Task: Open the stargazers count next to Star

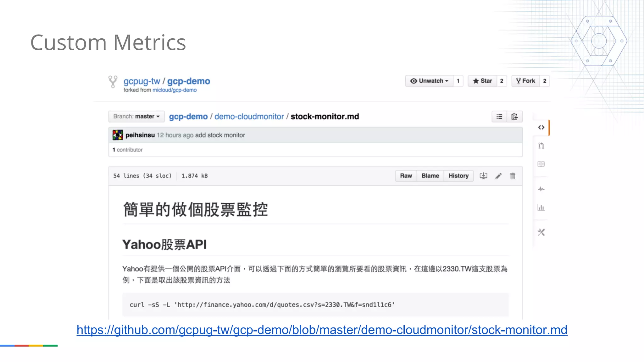Action: [502, 81]
